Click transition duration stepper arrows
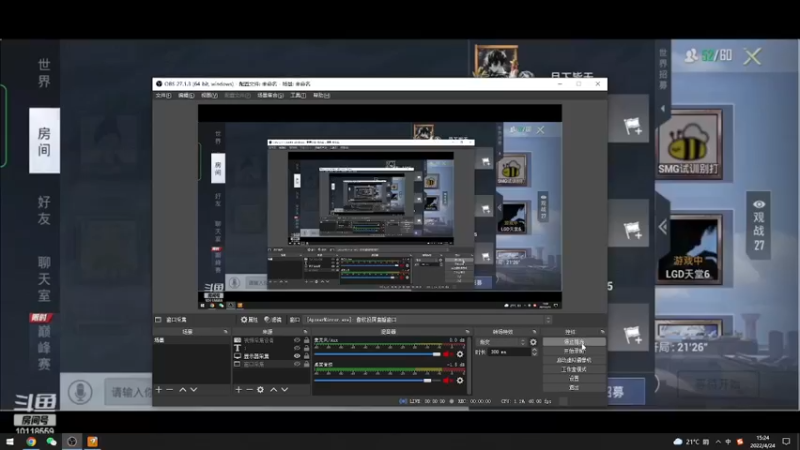The height and width of the screenshot is (450, 800). (x=534, y=352)
